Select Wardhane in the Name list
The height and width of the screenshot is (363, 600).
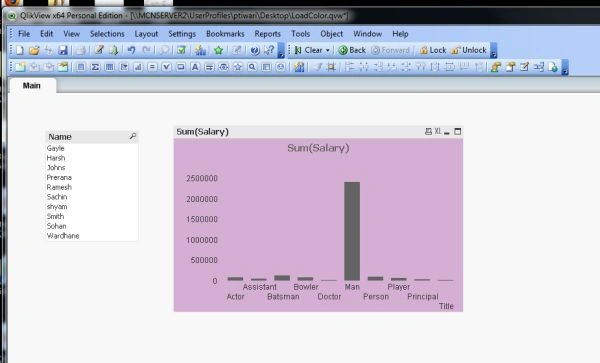point(92,236)
